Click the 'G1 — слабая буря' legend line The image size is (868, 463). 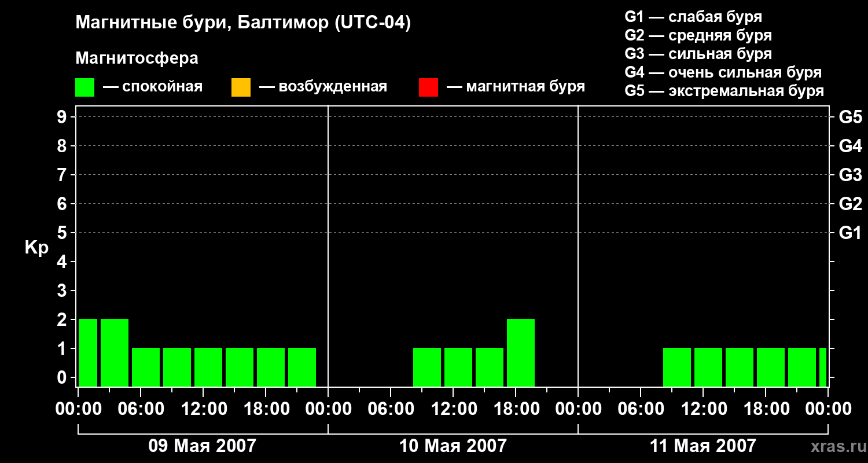point(693,17)
